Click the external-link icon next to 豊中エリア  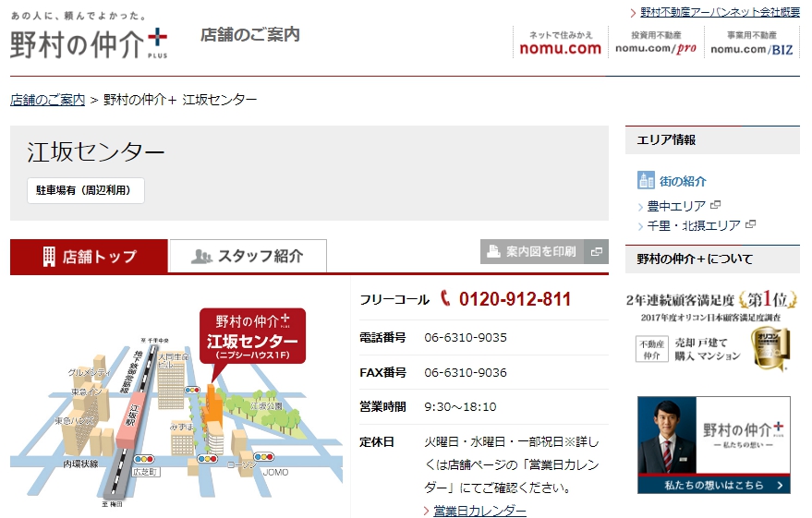pyautogui.click(x=716, y=205)
